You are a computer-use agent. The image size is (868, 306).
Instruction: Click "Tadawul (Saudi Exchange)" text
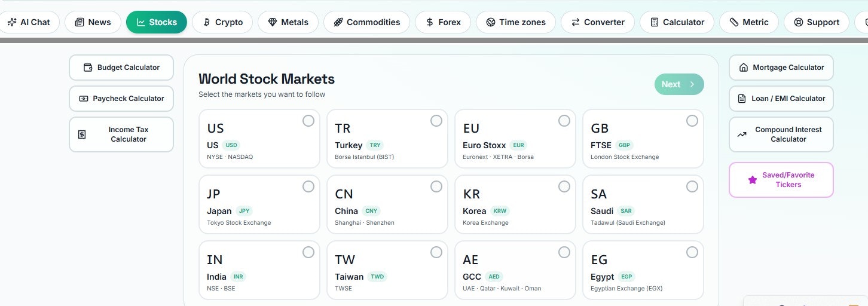coord(628,223)
